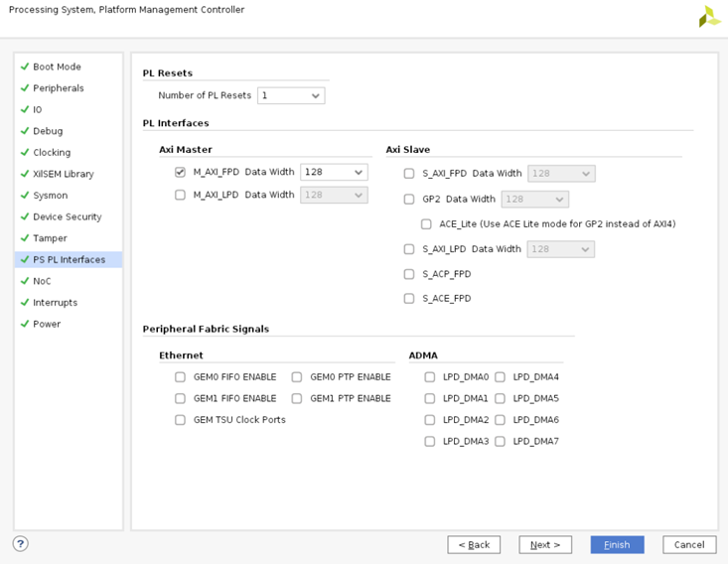728x564 pixels.
Task: Click the Finish button
Action: point(617,544)
